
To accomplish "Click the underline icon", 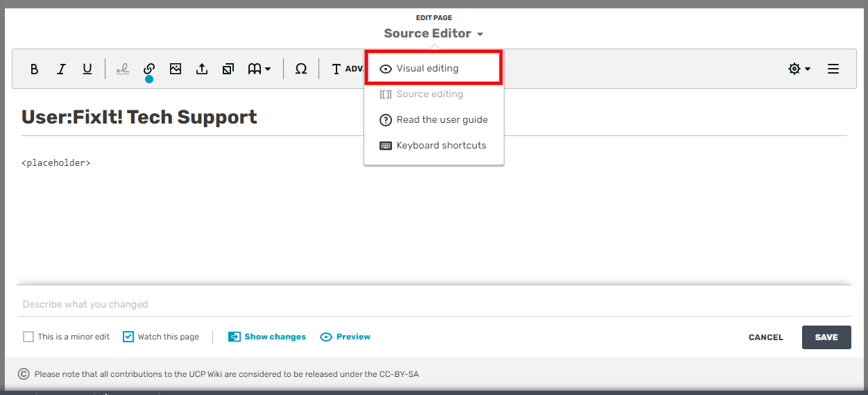I will coord(87,69).
